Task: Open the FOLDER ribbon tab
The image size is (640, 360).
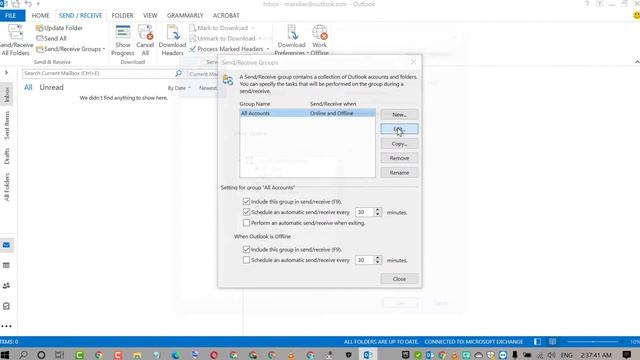Action: (x=122, y=16)
